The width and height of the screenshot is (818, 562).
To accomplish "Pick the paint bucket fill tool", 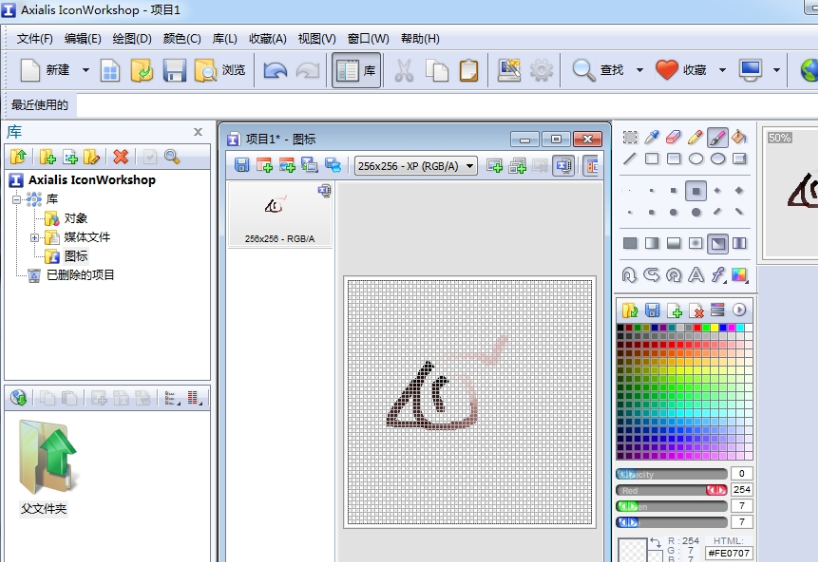I will point(739,137).
